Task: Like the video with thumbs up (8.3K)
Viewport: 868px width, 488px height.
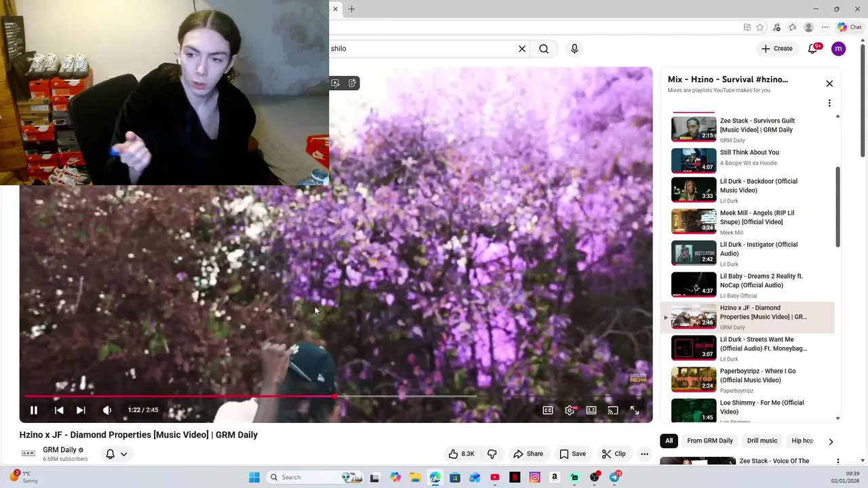Action: tap(461, 454)
